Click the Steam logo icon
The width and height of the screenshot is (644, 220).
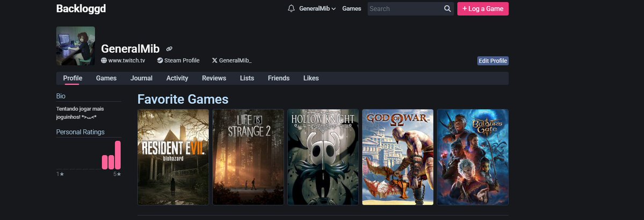pos(160,60)
